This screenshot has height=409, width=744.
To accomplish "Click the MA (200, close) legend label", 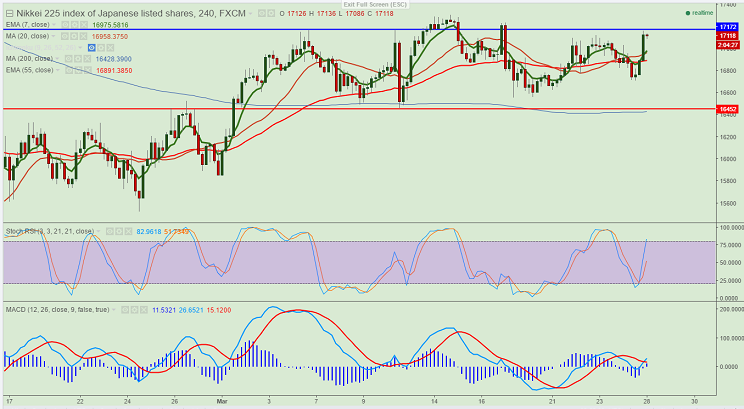I will tap(29, 59).
